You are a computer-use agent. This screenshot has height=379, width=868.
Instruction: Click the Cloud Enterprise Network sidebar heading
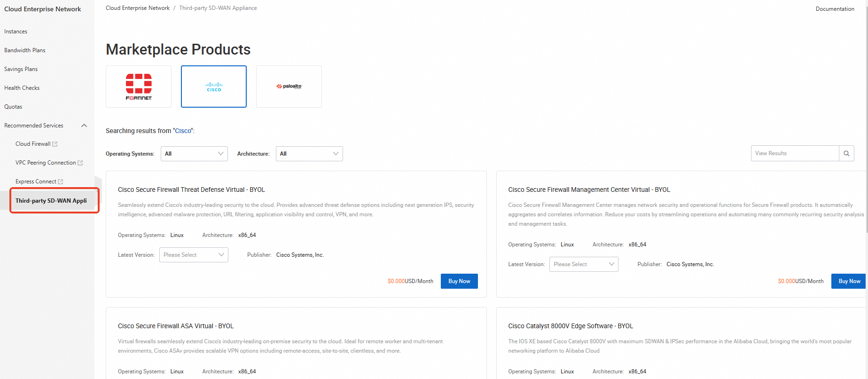43,9
